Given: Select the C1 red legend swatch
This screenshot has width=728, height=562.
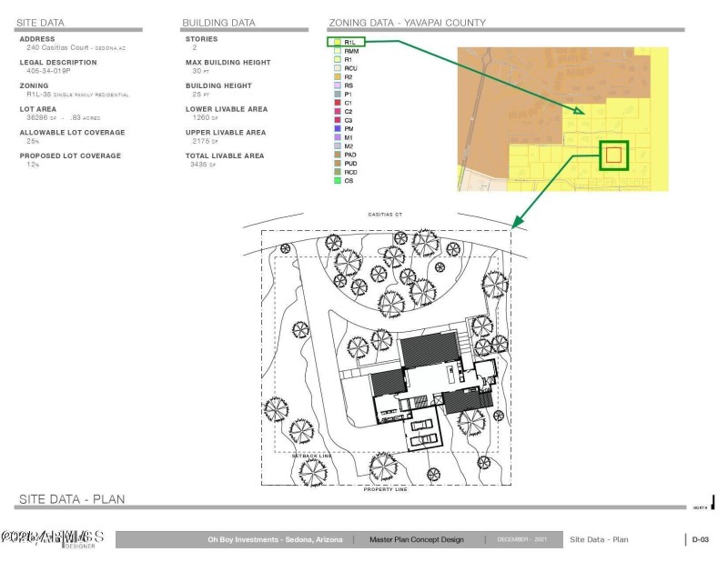Looking at the screenshot, I should [337, 104].
